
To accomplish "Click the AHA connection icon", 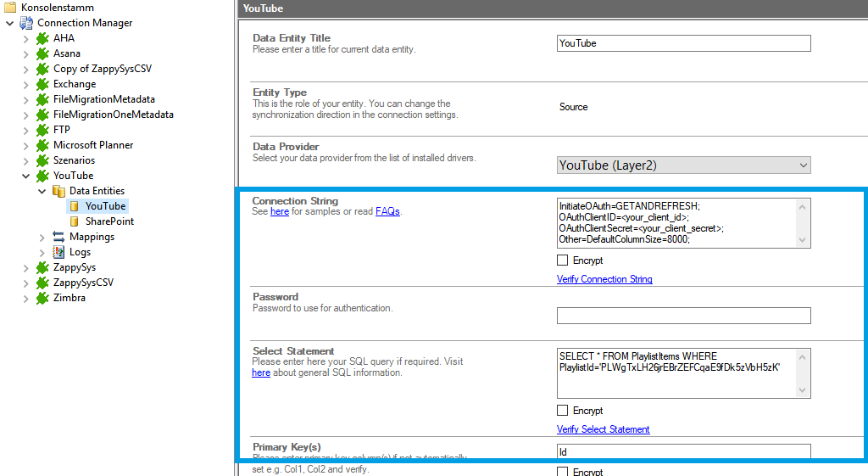I will pyautogui.click(x=42, y=38).
